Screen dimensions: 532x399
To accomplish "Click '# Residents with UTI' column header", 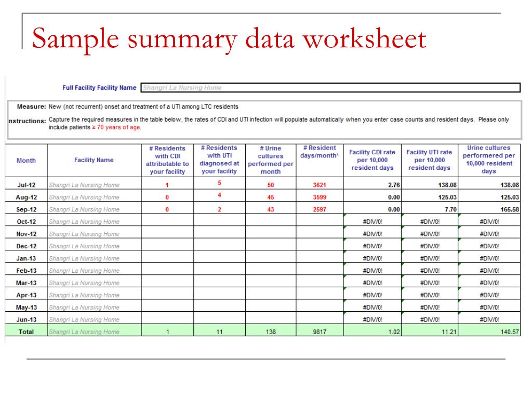I will (219, 160).
